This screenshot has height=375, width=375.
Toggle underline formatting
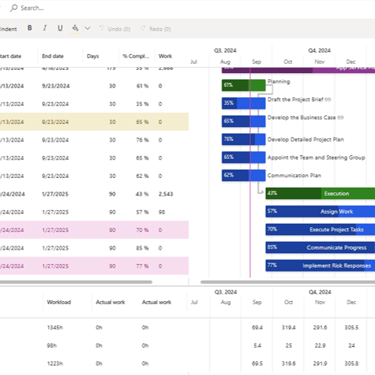(x=60, y=28)
